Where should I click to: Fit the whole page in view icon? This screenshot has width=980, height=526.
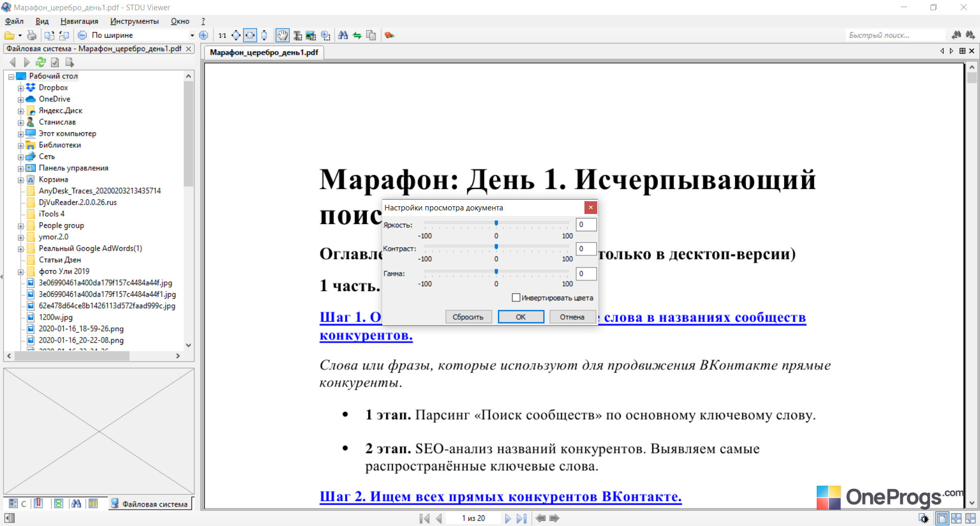click(x=236, y=35)
